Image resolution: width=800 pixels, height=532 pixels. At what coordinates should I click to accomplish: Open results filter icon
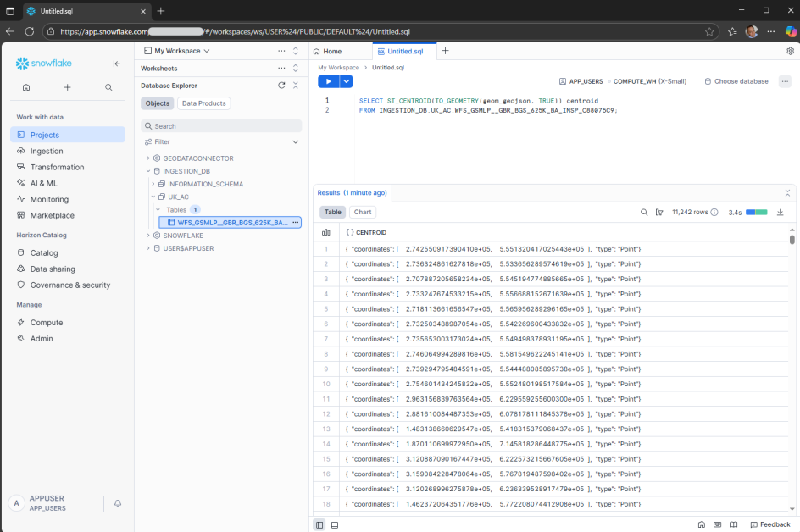point(659,212)
